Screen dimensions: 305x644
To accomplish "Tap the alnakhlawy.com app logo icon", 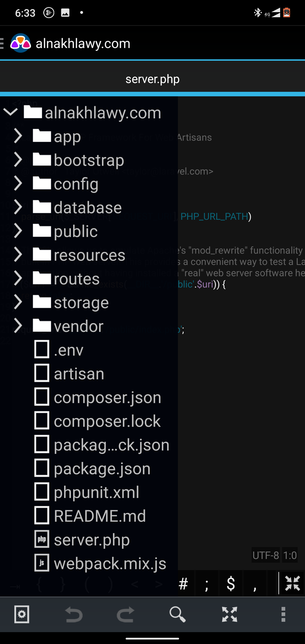I will coord(20,43).
